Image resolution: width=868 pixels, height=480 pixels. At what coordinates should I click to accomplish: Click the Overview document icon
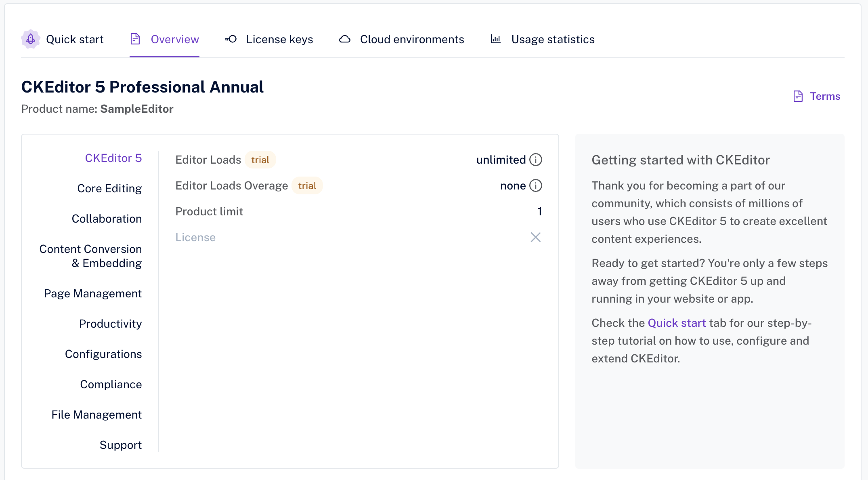[135, 39]
